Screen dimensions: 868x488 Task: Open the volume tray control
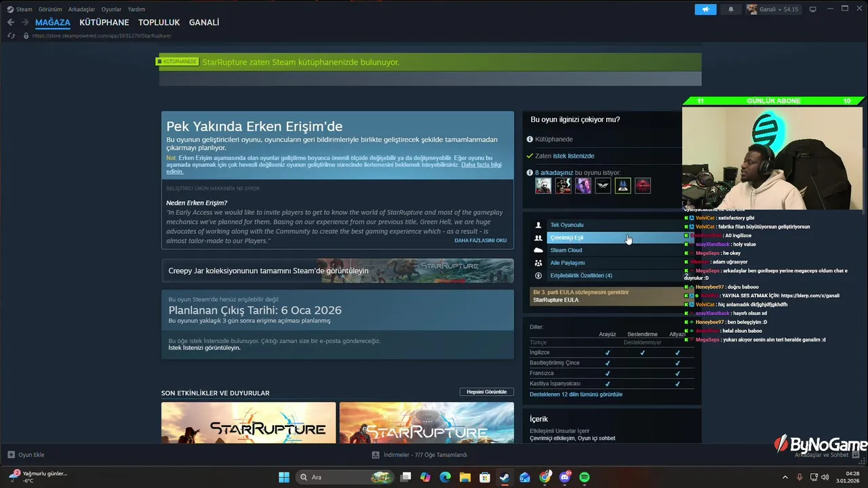tap(825, 477)
